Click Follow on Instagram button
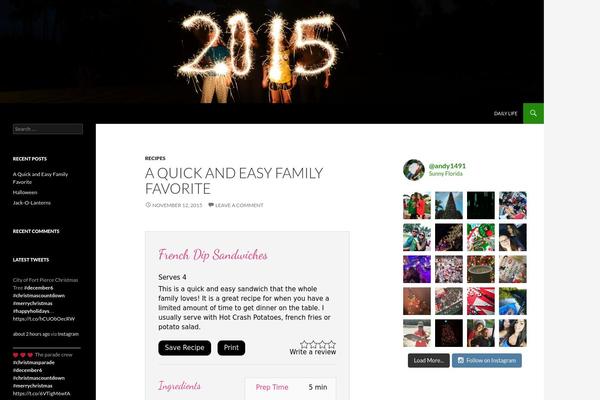This screenshot has height=400, width=600. (x=487, y=360)
